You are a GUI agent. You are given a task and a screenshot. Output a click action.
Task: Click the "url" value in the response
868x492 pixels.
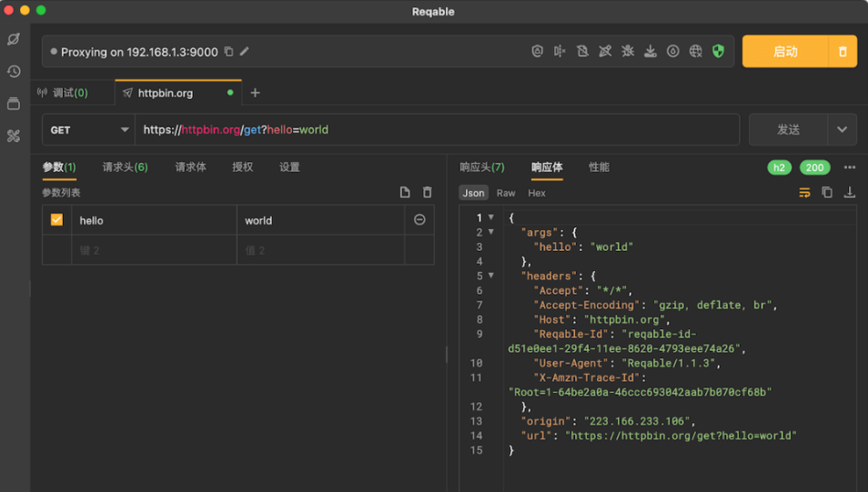tap(681, 436)
